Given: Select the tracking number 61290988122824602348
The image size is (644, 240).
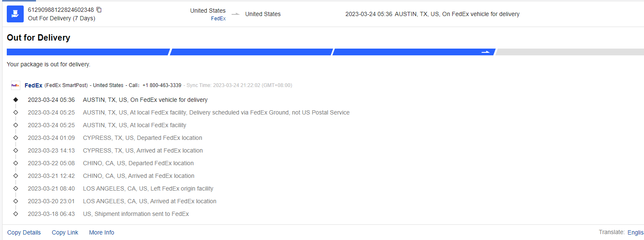Looking at the screenshot, I should point(61,10).
